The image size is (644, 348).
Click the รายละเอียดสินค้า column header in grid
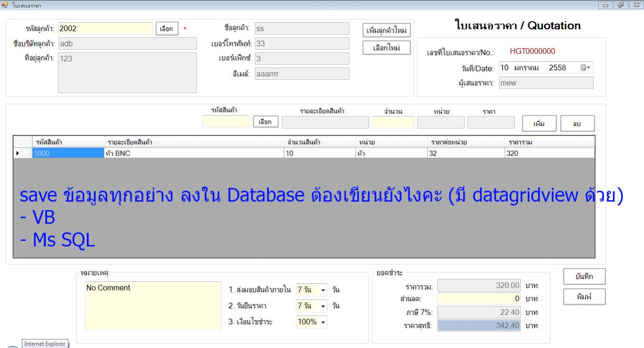tap(193, 142)
